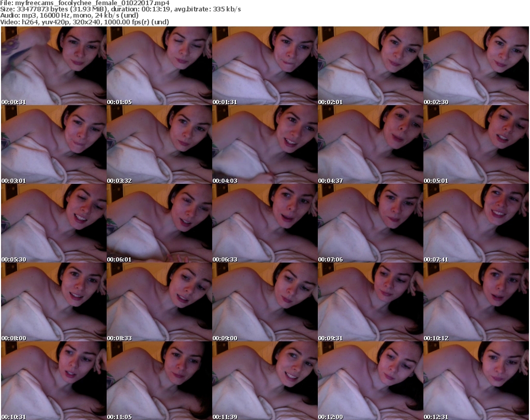This screenshot has width=530, height=420.
Task: Pick the 00:05:30 preview frame
Action: pyautogui.click(x=54, y=224)
